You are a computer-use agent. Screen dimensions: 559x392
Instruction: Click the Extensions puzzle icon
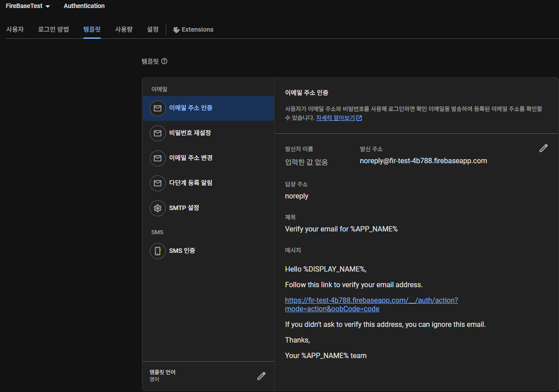pyautogui.click(x=176, y=30)
